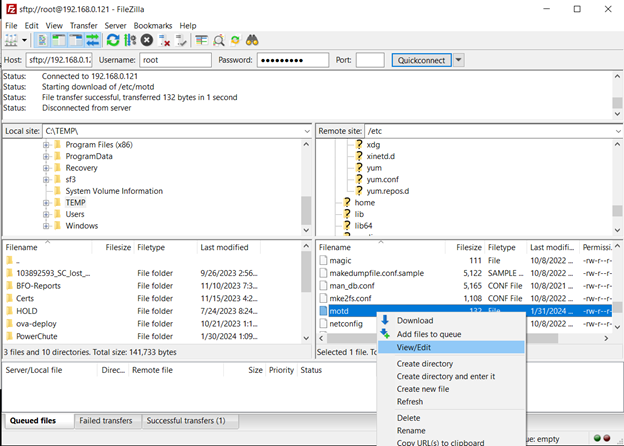The width and height of the screenshot is (624, 446).
Task: Select the PowerChute local folder
Action: pyautogui.click(x=37, y=337)
